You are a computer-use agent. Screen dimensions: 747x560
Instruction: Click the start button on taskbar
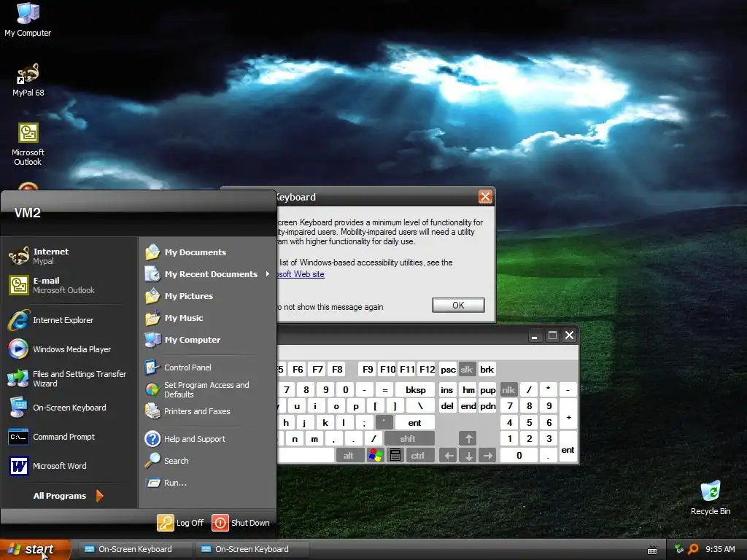click(35, 549)
